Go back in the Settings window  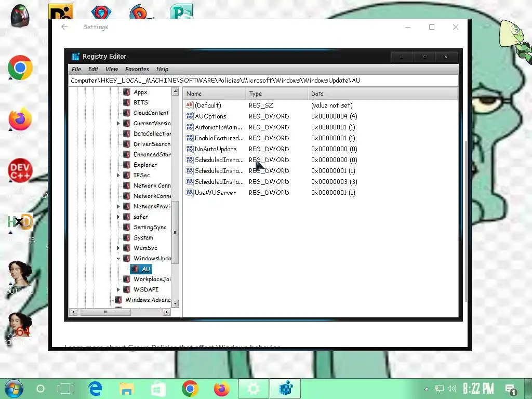click(64, 27)
